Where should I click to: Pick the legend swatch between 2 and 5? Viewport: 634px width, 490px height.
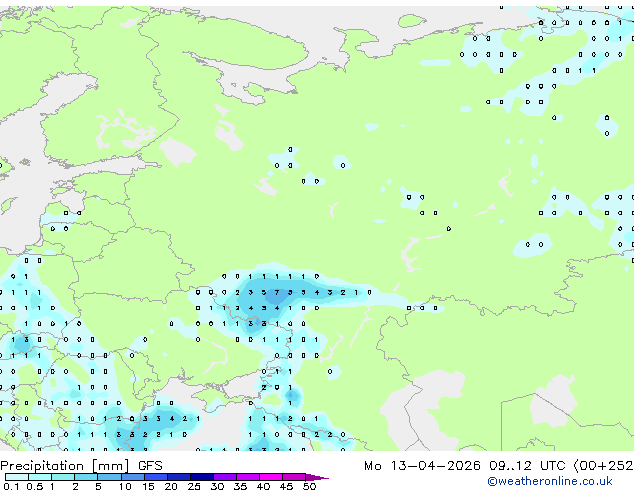86,477
